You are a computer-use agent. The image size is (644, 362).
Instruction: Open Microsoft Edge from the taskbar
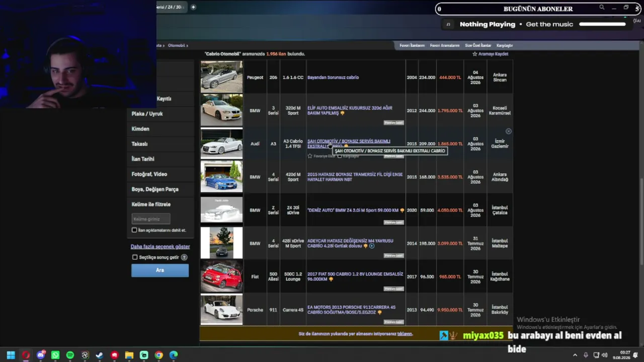[x=174, y=355]
